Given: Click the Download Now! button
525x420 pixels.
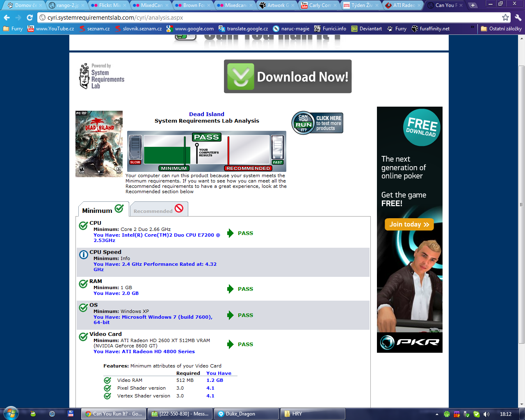Looking at the screenshot, I should pyautogui.click(x=288, y=76).
